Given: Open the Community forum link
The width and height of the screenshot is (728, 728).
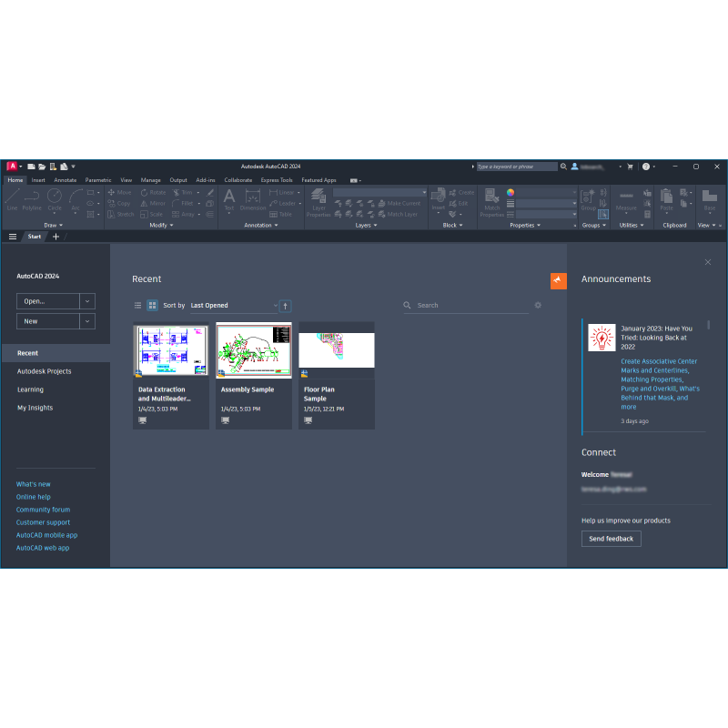Looking at the screenshot, I should click(43, 510).
